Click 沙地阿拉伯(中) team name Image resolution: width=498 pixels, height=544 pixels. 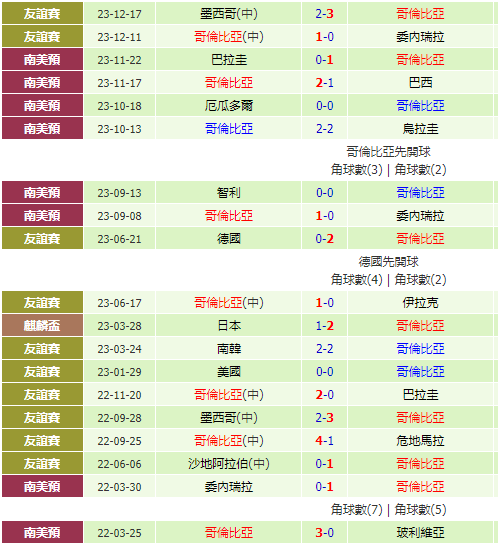[x=229, y=464]
